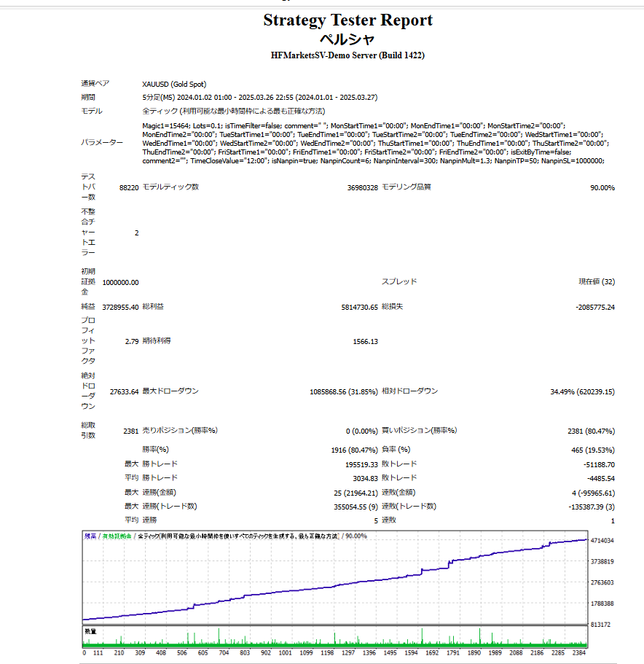Click the 数量 volume chart label
The width and height of the screenshot is (644, 664).
click(90, 631)
